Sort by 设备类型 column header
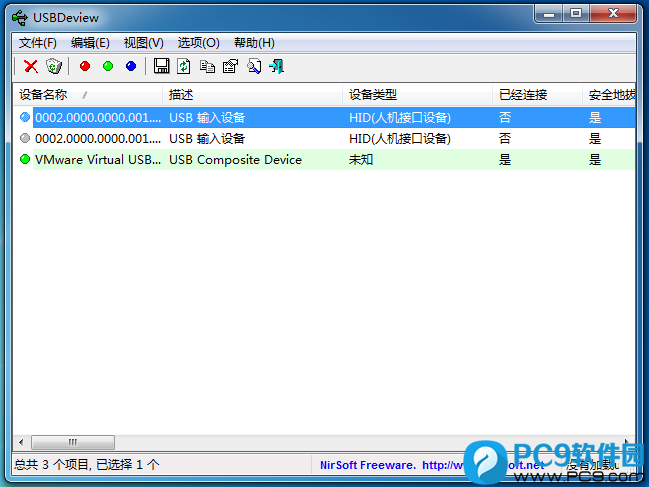 tap(417, 95)
